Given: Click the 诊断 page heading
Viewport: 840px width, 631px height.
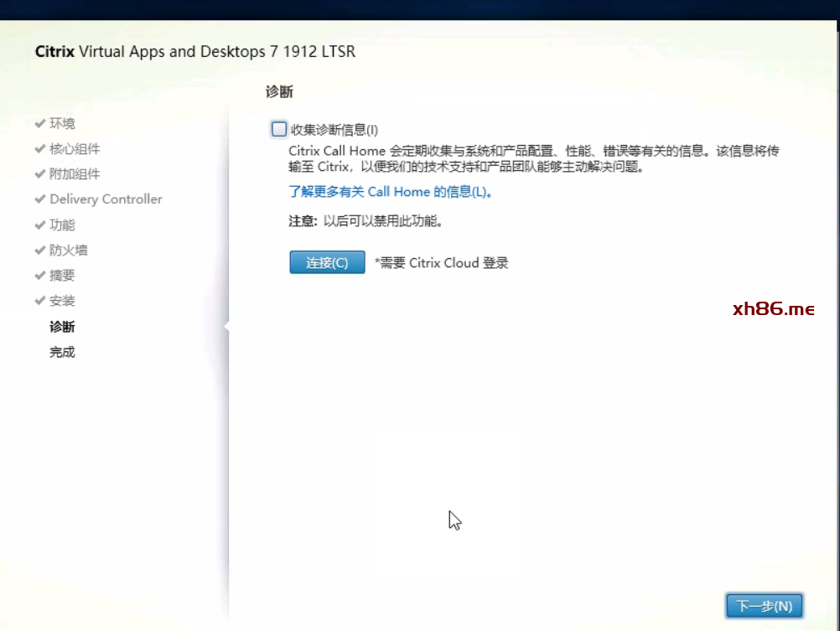Looking at the screenshot, I should tap(279, 91).
